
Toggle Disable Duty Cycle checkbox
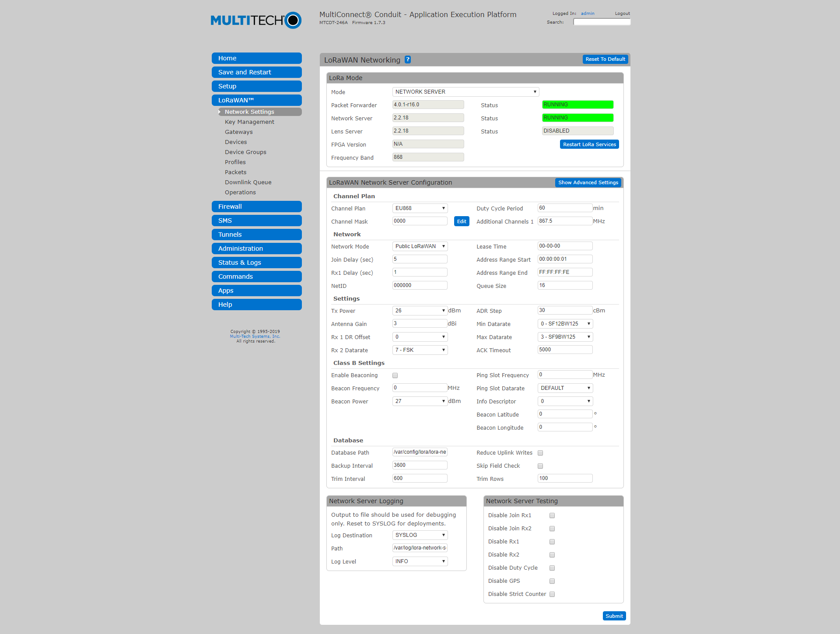tap(552, 568)
